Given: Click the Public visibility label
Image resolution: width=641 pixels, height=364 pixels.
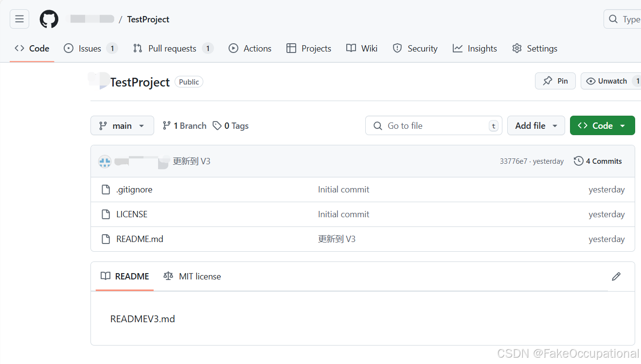Looking at the screenshot, I should (x=189, y=82).
